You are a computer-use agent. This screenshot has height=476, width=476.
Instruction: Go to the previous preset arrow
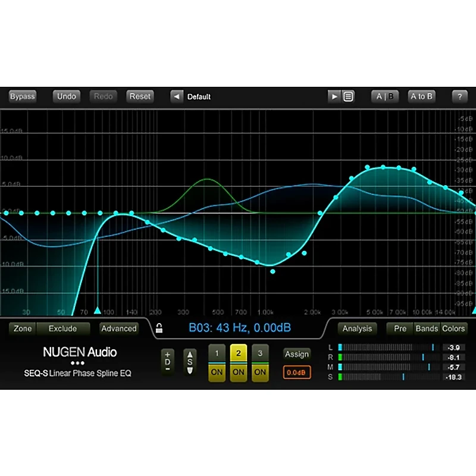[x=177, y=97]
